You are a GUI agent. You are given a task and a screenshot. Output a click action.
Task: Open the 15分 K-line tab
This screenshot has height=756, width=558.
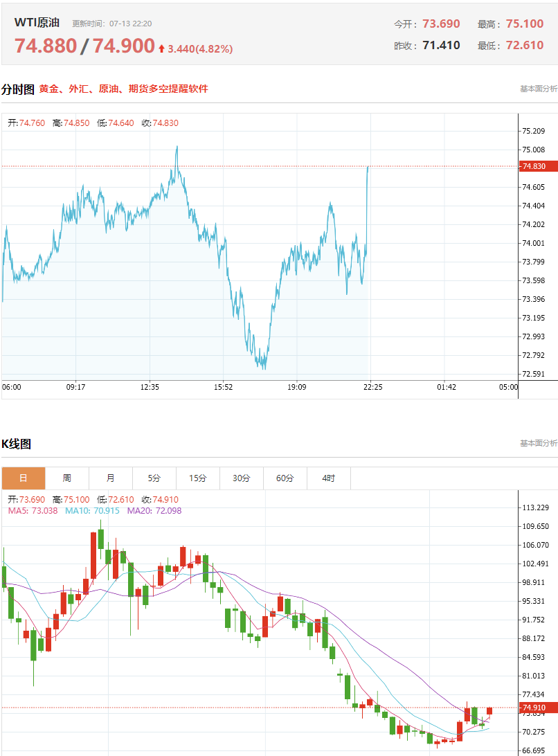[198, 478]
